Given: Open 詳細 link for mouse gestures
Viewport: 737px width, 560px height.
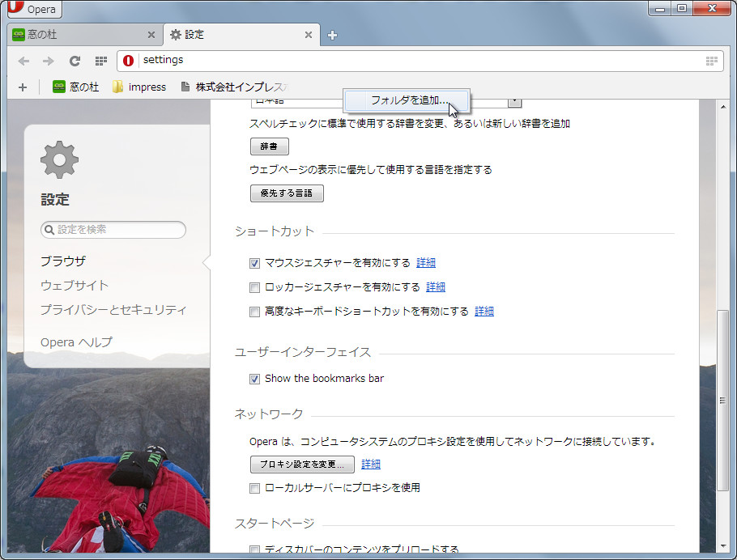Looking at the screenshot, I should coord(426,263).
